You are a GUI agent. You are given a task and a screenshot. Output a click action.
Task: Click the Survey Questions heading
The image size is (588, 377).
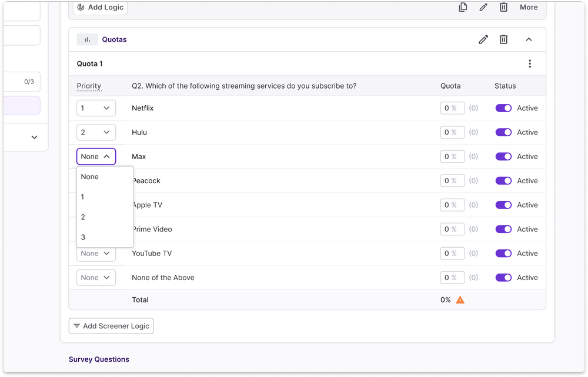coord(99,359)
